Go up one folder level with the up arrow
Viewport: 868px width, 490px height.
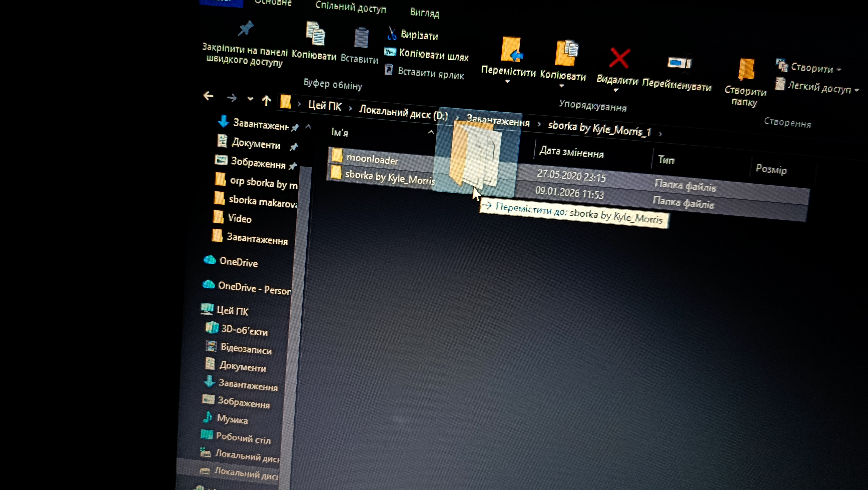266,100
